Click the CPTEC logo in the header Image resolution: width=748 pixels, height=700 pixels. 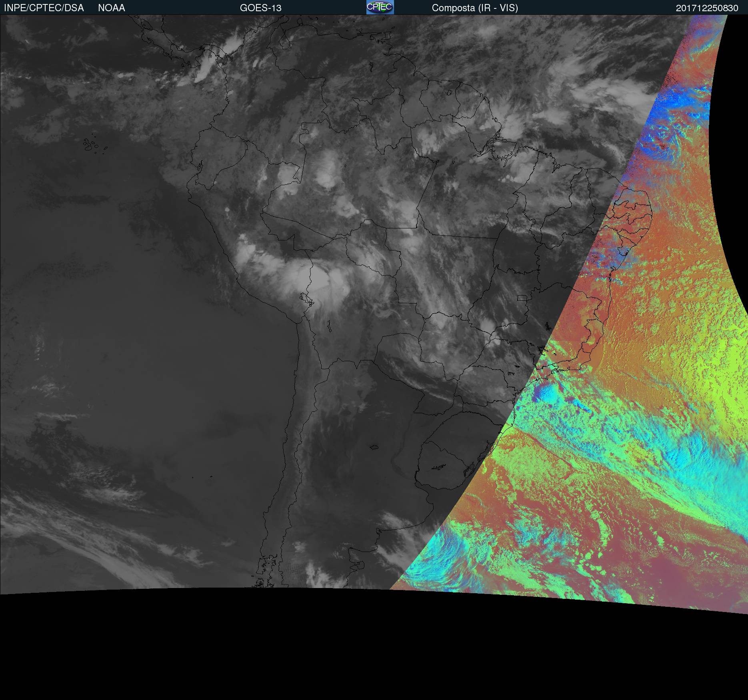(380, 7)
